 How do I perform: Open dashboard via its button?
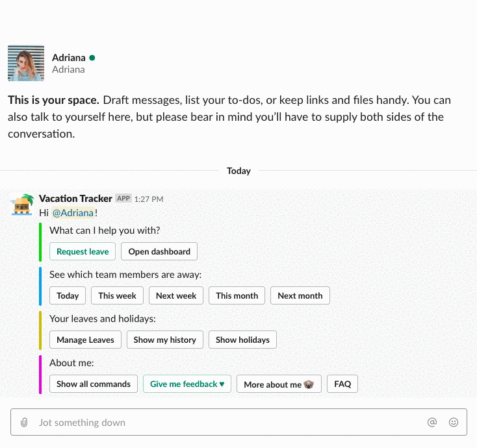click(x=159, y=251)
